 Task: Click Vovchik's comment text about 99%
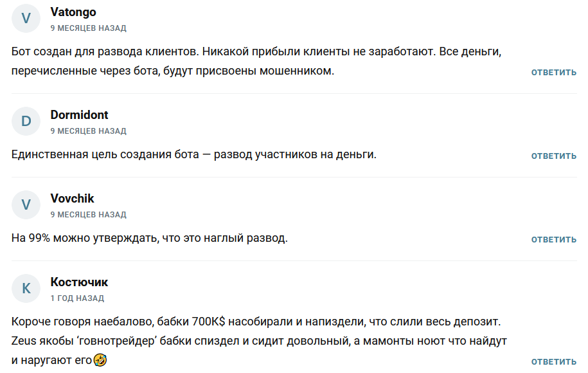click(x=149, y=239)
